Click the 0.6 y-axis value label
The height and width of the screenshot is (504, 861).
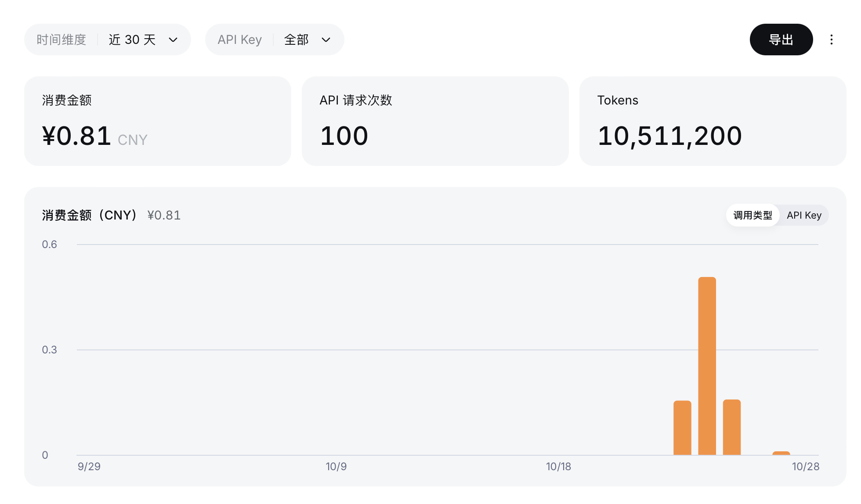tap(50, 245)
